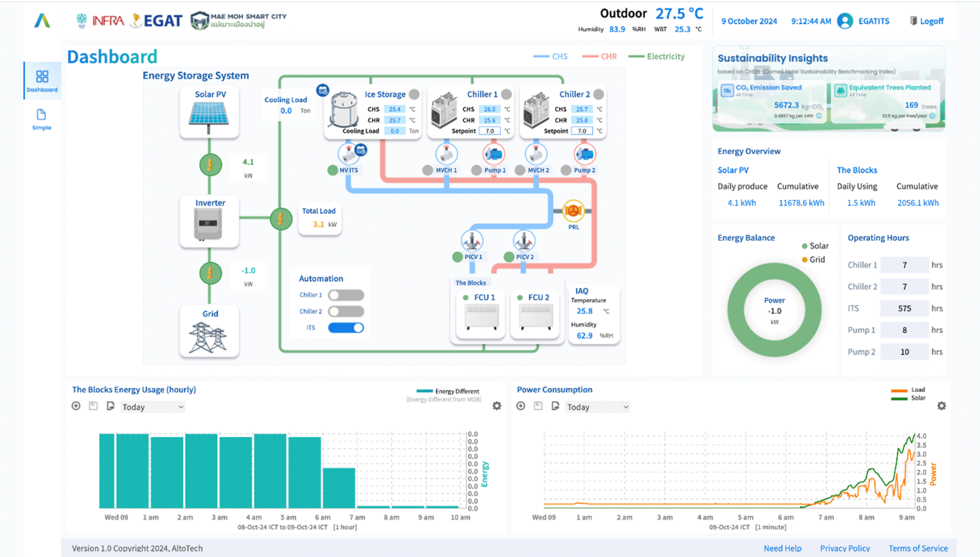Screen dimensions: 980x557
Task: Open the Blocks Energy Usage Today dropdown
Action: tap(153, 407)
